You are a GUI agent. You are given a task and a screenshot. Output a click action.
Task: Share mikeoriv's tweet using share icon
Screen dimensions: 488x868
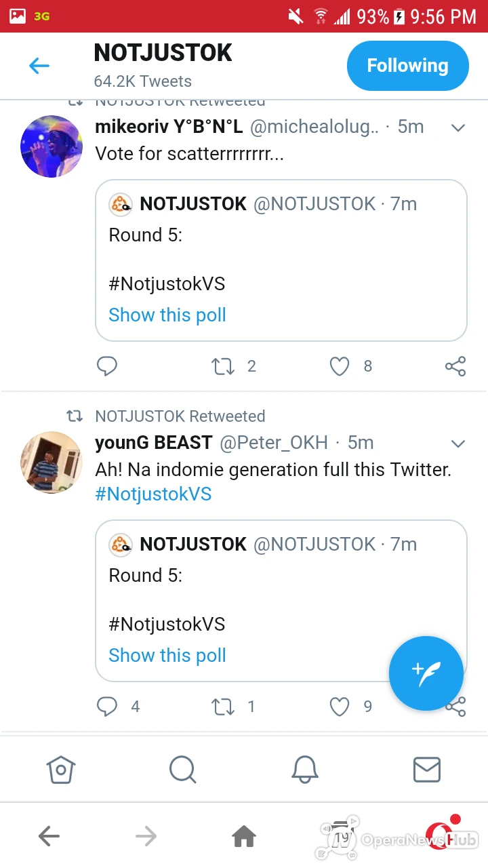coord(455,366)
